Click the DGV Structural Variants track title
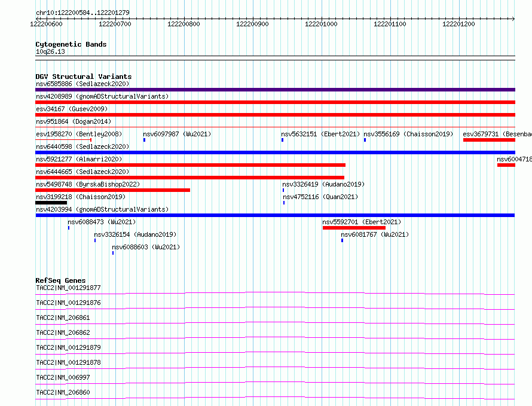The height and width of the screenshot is (406, 532). [84, 77]
